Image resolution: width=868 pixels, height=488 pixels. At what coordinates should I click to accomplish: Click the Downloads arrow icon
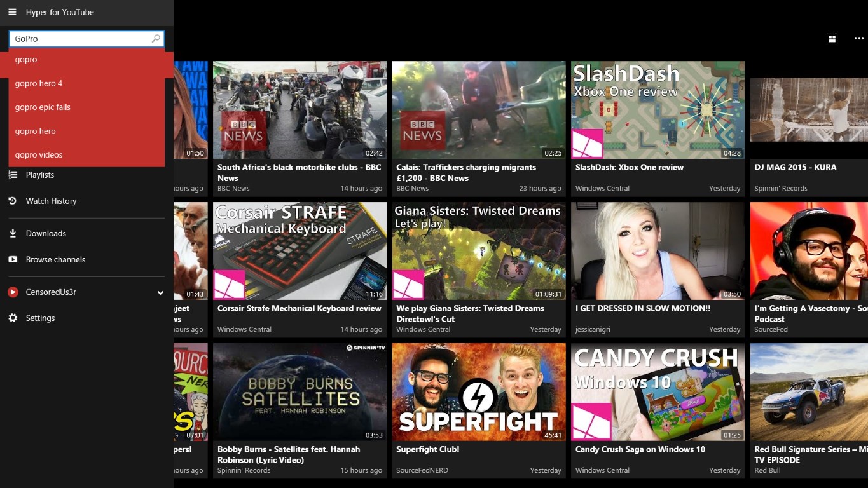point(13,233)
